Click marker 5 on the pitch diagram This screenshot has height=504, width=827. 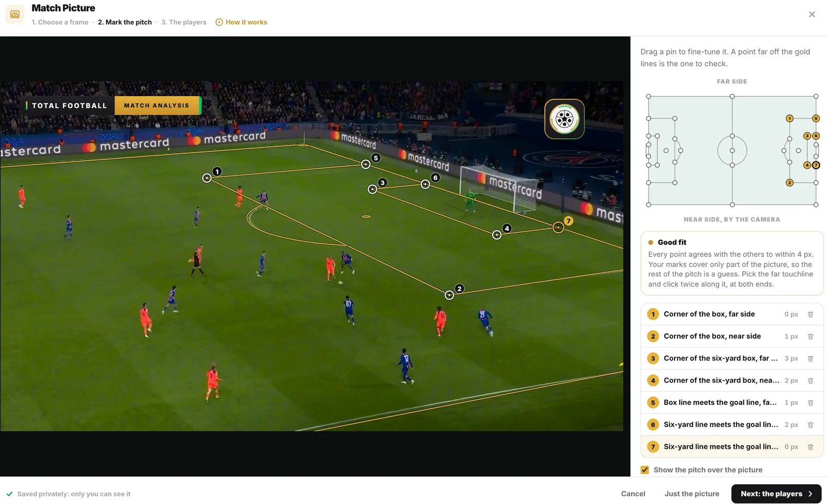coord(816,119)
